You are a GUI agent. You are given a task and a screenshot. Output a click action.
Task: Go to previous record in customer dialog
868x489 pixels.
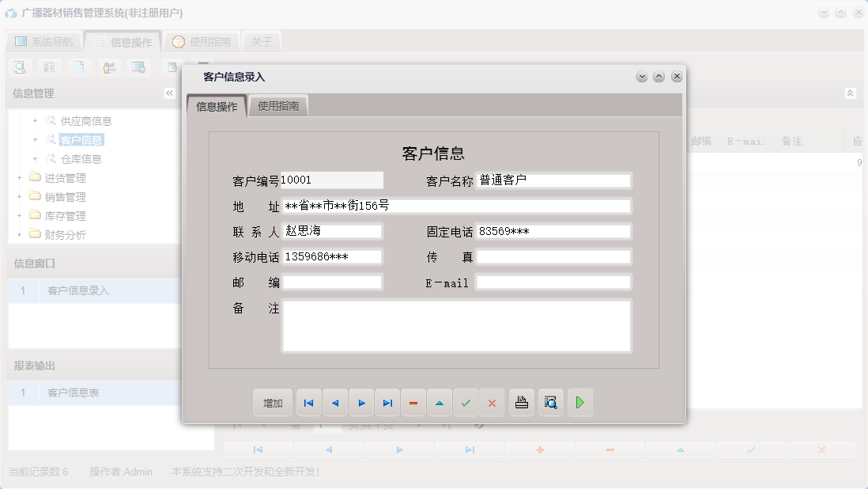point(335,403)
